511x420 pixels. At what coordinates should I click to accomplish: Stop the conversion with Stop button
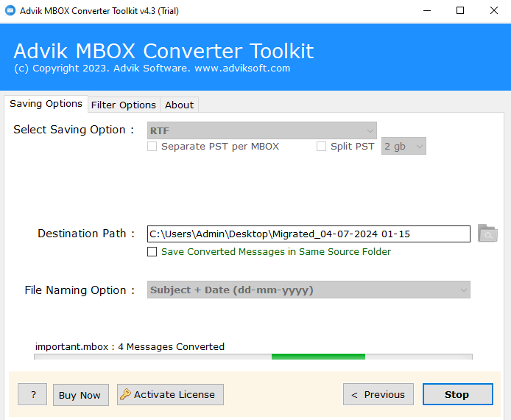458,394
